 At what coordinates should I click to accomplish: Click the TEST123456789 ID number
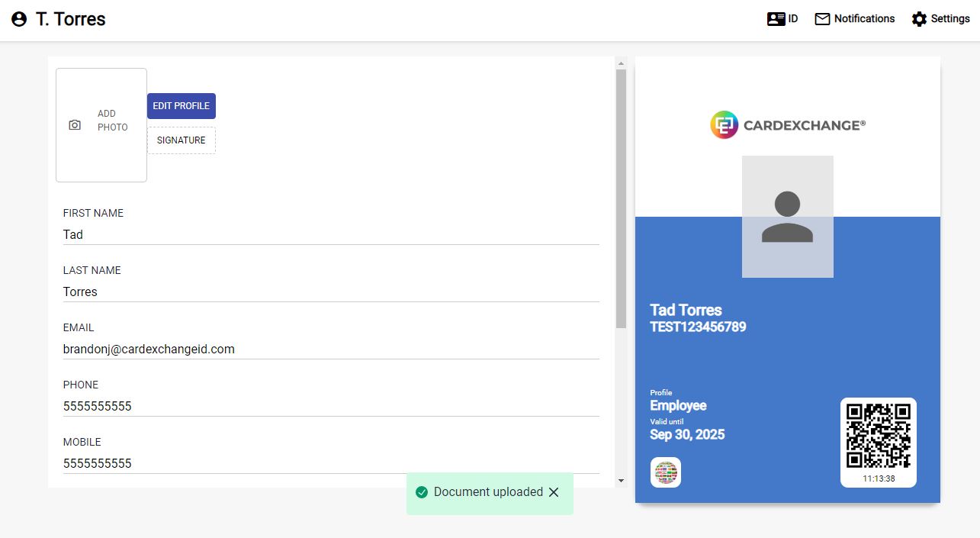[698, 327]
